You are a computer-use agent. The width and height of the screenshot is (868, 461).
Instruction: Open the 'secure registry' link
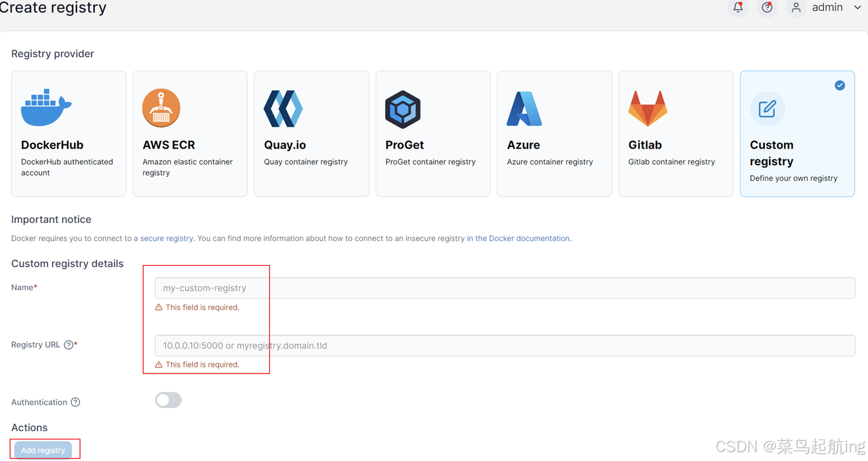tap(167, 239)
